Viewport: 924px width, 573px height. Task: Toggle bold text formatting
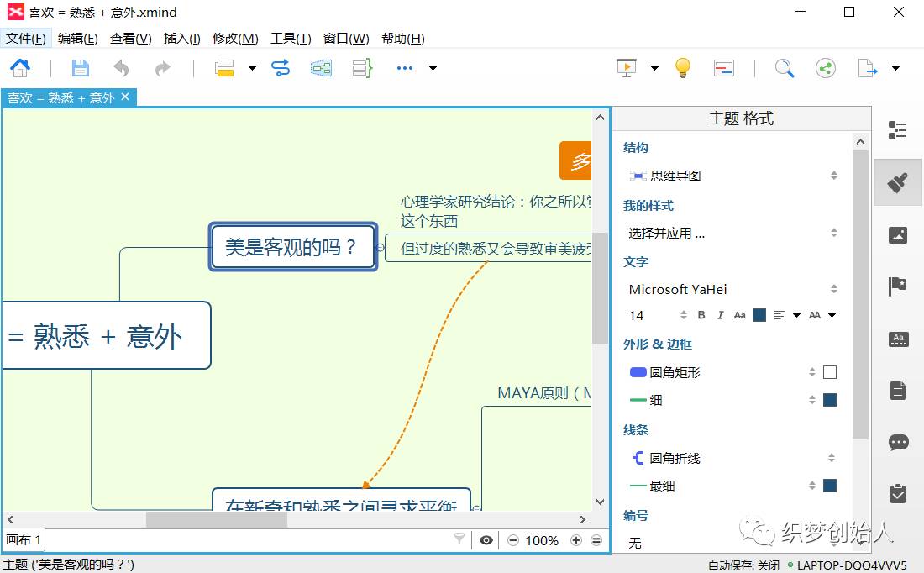702,315
